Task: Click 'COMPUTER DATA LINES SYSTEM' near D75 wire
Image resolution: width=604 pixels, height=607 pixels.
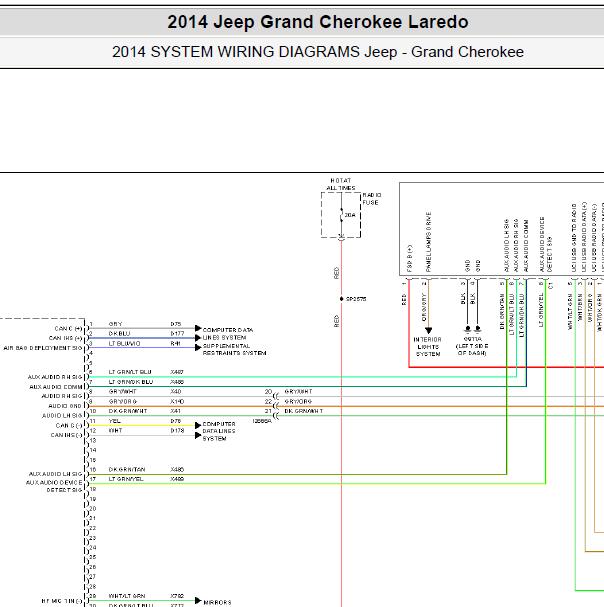Action: coord(228,334)
